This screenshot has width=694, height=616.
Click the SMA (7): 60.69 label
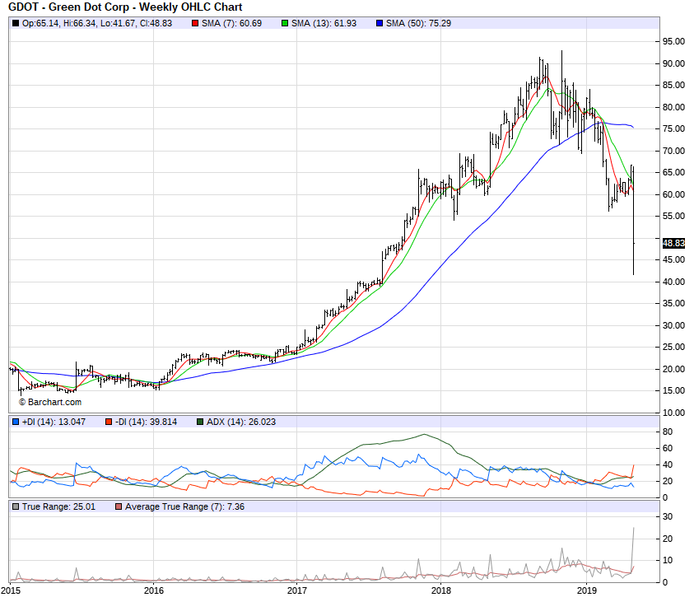tap(231, 24)
